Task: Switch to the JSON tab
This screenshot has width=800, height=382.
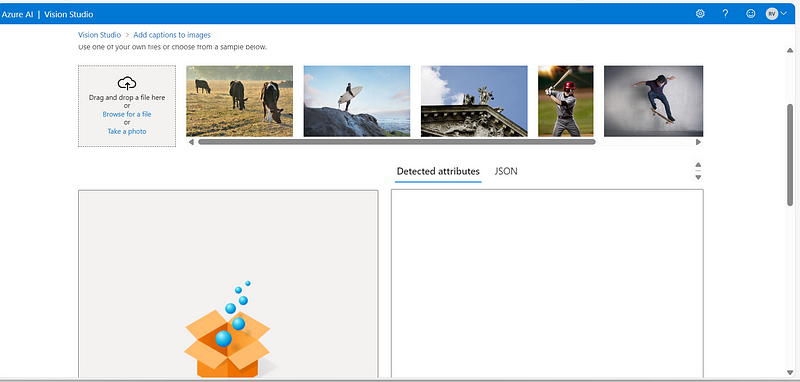Action: point(506,171)
